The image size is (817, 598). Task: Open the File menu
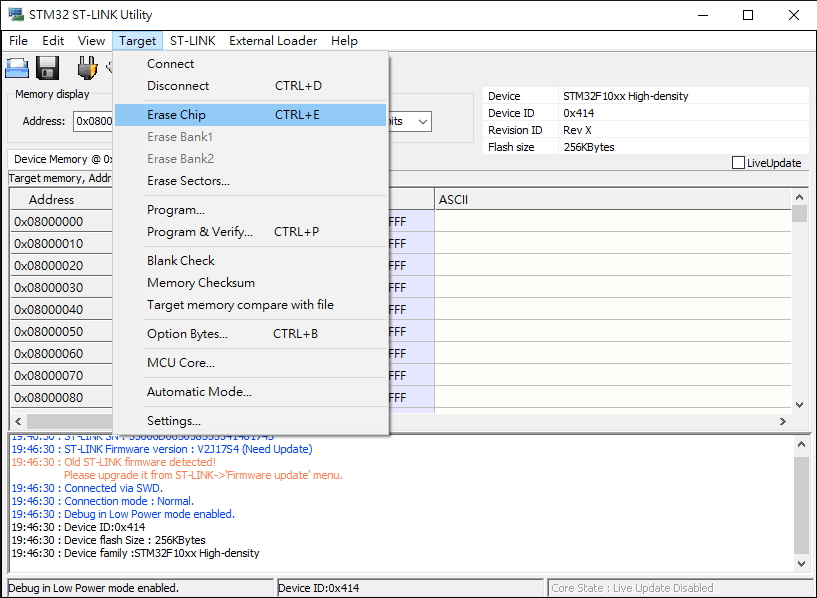coord(19,41)
